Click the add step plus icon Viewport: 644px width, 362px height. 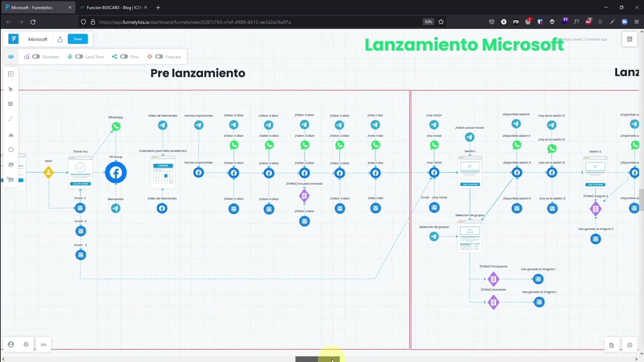[11, 74]
